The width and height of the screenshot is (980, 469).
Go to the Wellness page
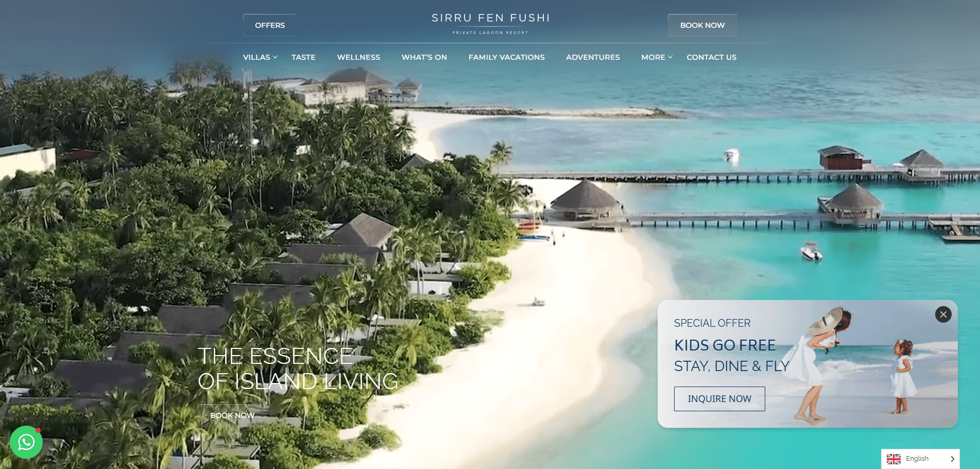tap(358, 57)
